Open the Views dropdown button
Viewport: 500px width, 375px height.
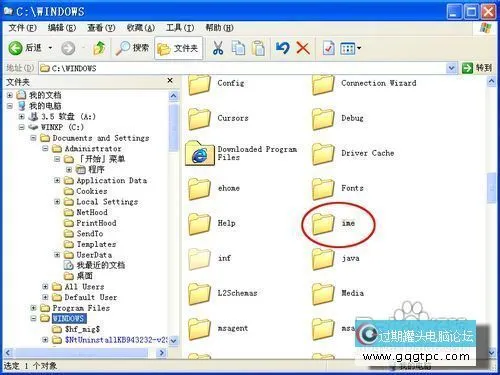[350, 49]
